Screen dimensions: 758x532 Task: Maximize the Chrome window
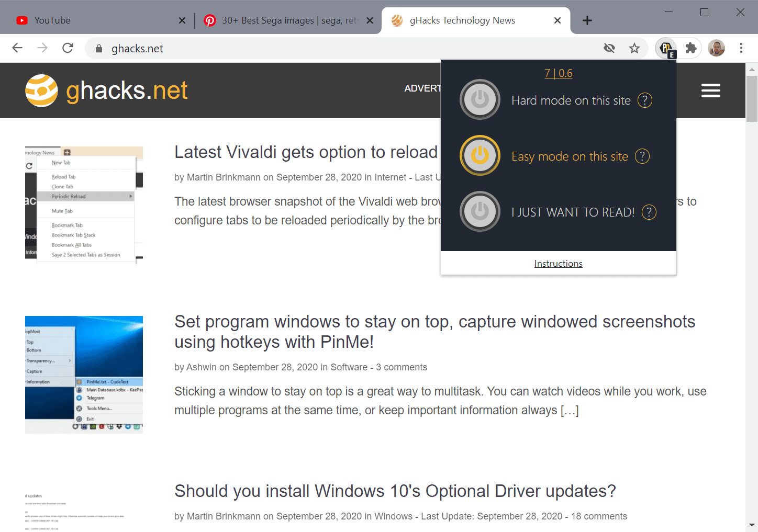705,12
